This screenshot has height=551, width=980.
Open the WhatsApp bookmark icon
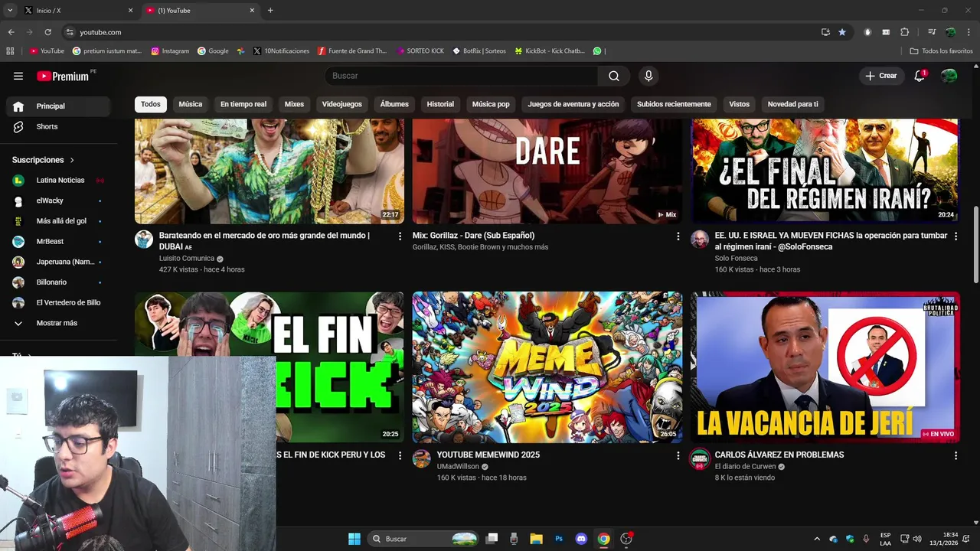[598, 51]
